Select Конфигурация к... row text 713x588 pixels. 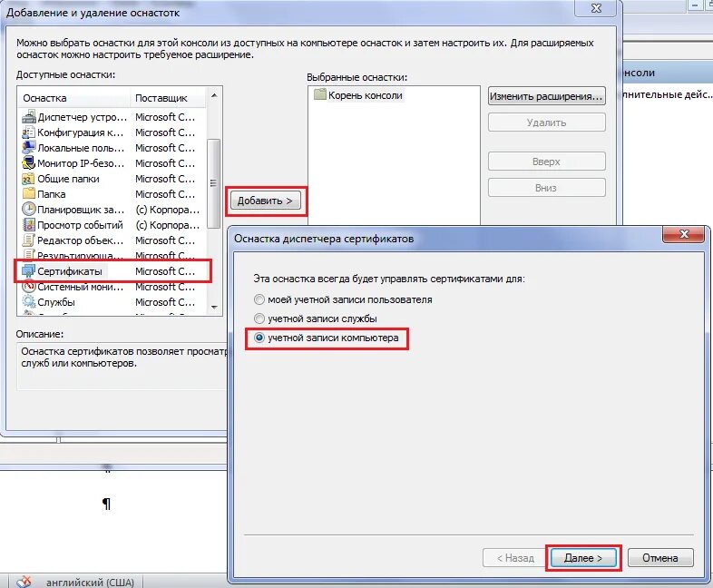pos(80,132)
